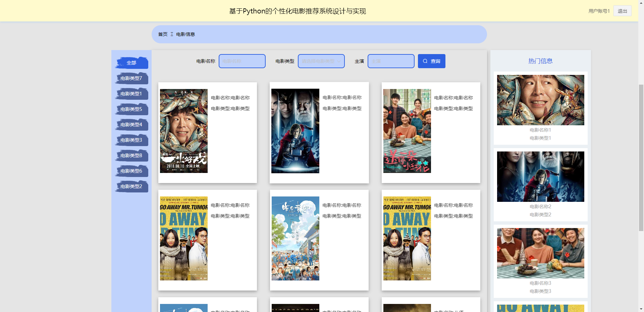Viewport: 644px width, 312px height.
Task: Click the down arrow on the page scrollbar
Action: 641,309
